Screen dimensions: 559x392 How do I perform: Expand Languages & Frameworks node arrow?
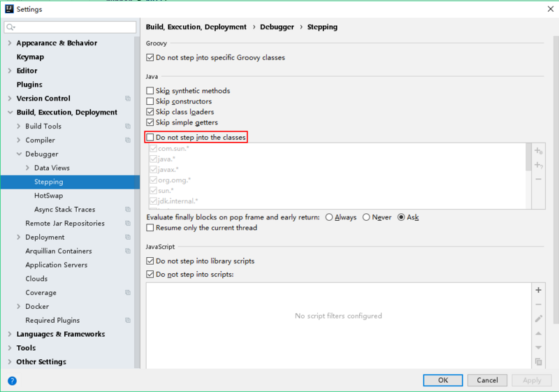coord(10,334)
